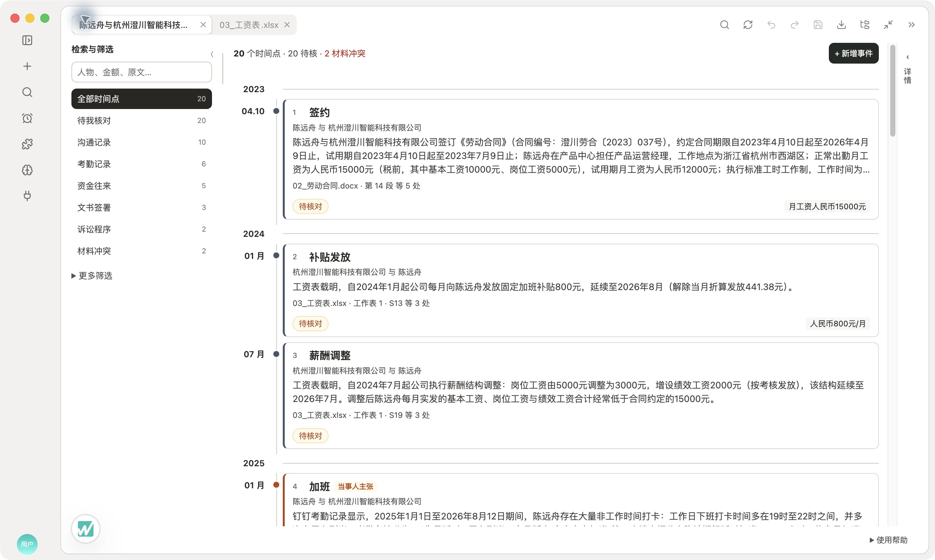This screenshot has height=560, width=935.
Task: Click the download icon in toolbar
Action: [841, 25]
